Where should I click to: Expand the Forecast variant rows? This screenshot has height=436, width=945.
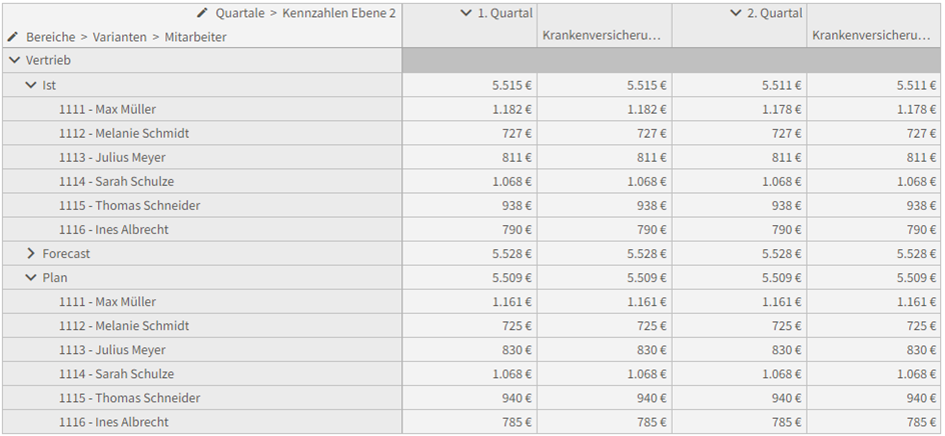pyautogui.click(x=31, y=253)
